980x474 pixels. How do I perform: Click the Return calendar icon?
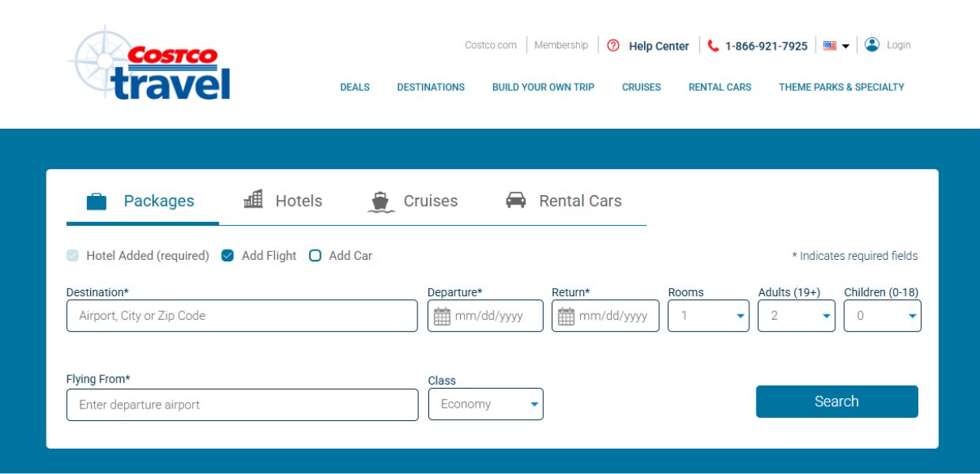tap(566, 316)
